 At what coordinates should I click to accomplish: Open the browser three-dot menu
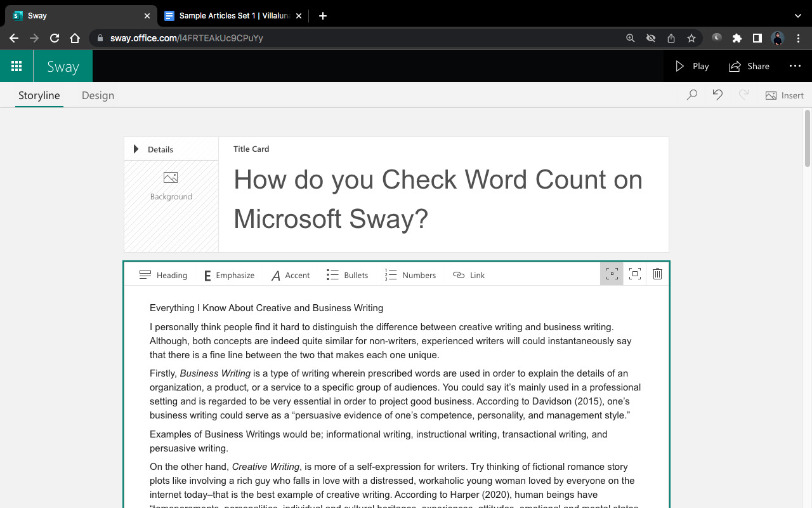(x=798, y=38)
